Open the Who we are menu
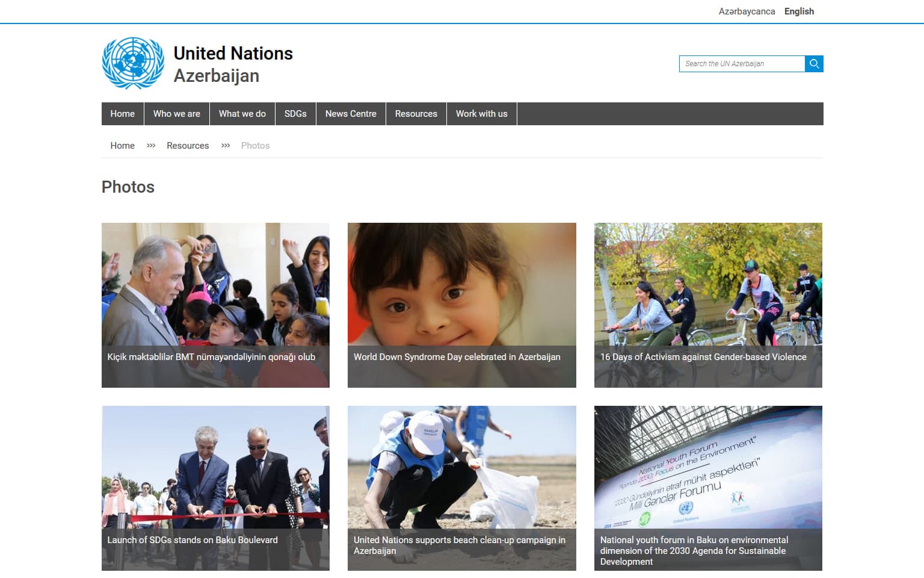 pos(177,114)
